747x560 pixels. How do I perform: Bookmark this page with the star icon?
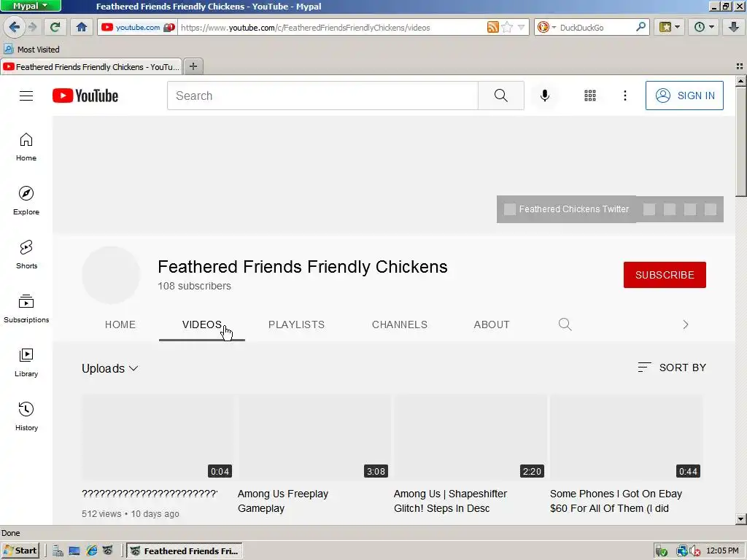tap(507, 27)
